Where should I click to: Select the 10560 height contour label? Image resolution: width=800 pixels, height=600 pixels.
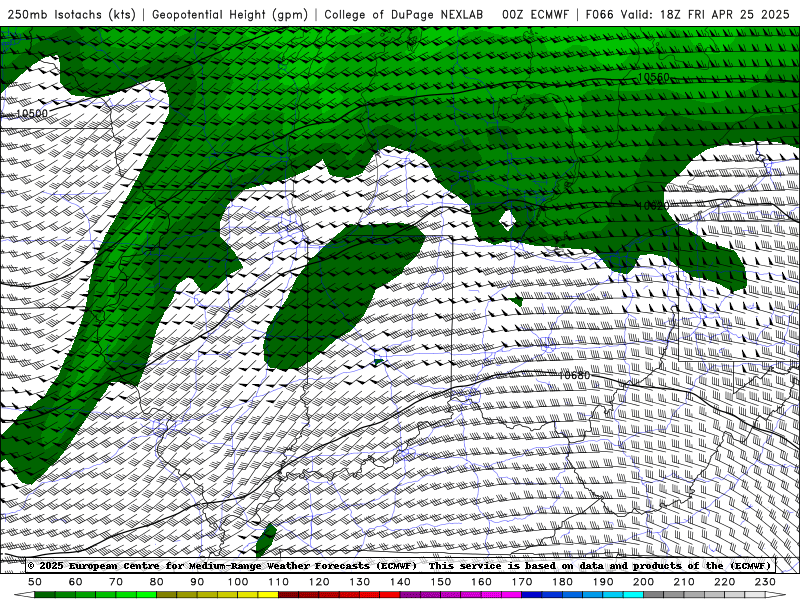pyautogui.click(x=653, y=78)
